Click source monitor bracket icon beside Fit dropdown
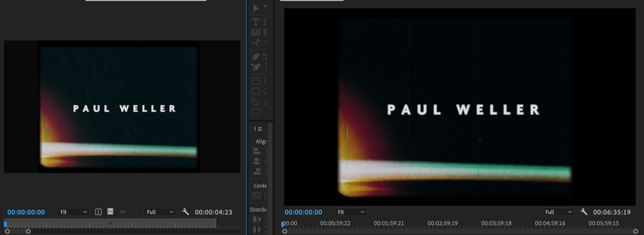This screenshot has height=235, width=644. 98,212
